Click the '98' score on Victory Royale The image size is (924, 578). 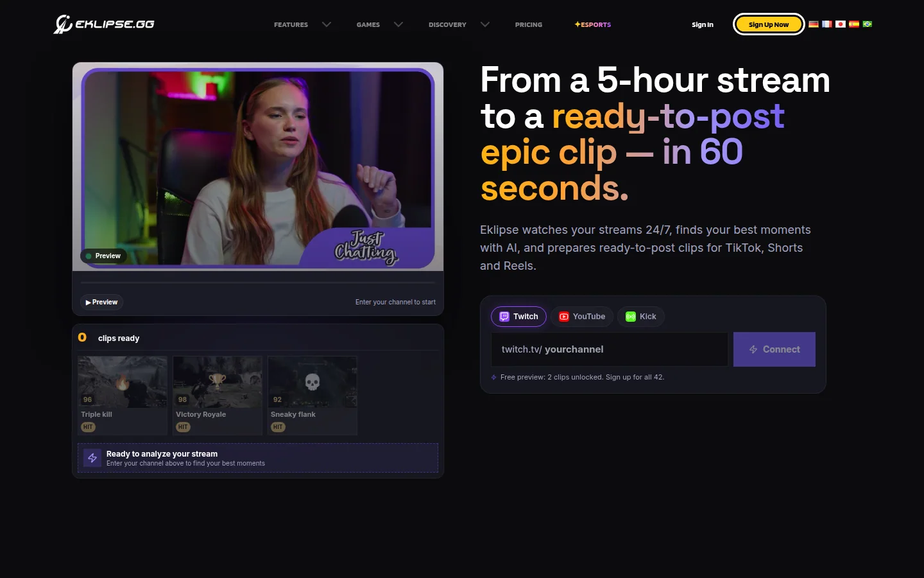click(183, 400)
